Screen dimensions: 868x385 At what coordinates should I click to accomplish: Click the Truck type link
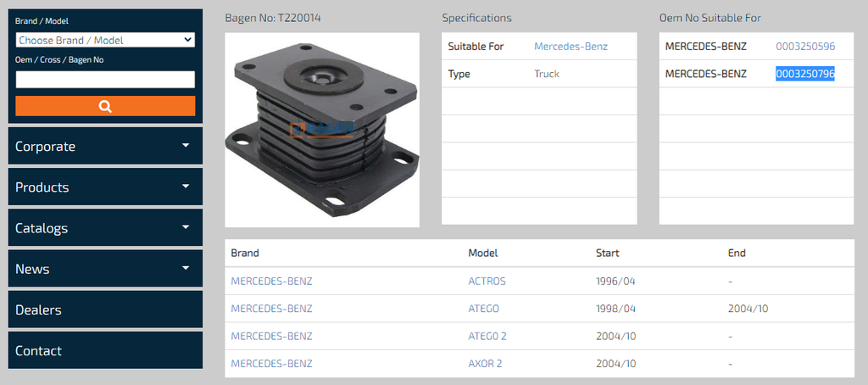[547, 74]
